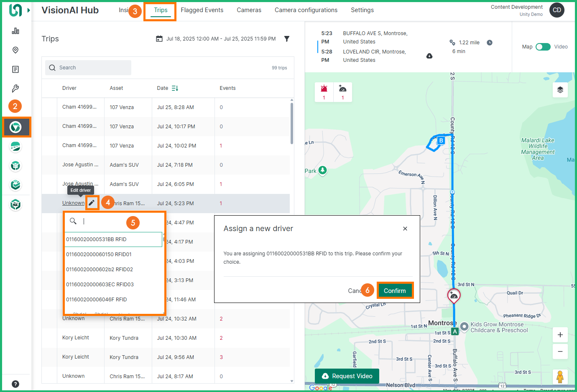Viewport: 577px width, 392px height.
Task: Open the reports list icon in the sidebar
Action: [15, 69]
